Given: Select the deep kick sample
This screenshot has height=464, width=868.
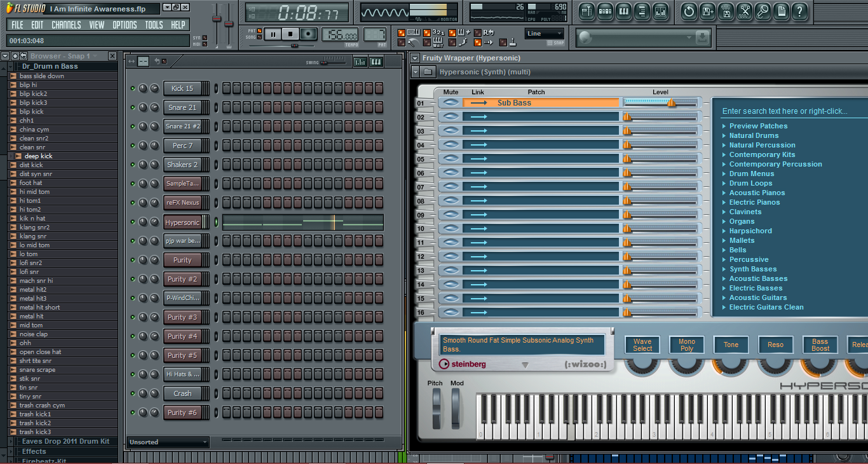Looking at the screenshot, I should (38, 156).
